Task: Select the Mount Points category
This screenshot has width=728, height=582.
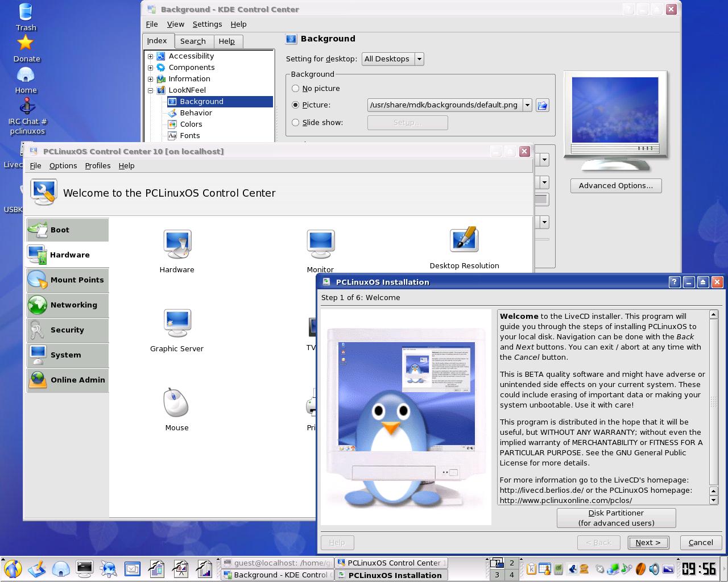Action: tap(67, 280)
